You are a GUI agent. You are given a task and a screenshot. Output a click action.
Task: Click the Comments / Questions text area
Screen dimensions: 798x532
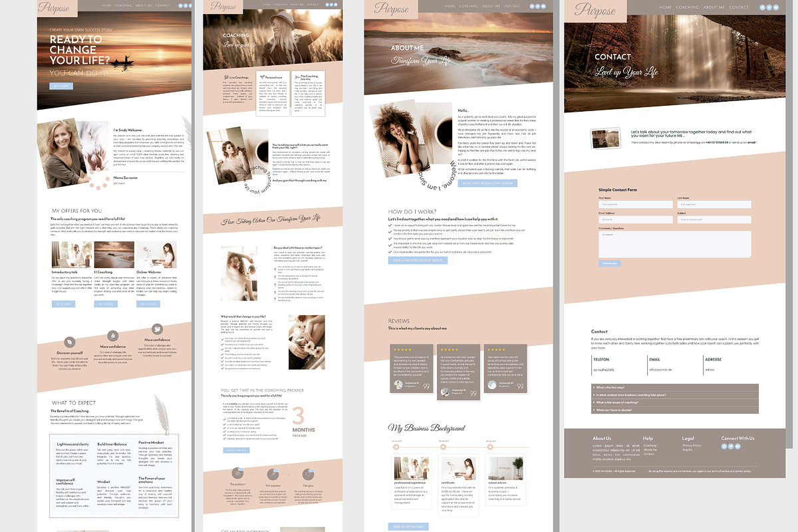click(x=674, y=243)
